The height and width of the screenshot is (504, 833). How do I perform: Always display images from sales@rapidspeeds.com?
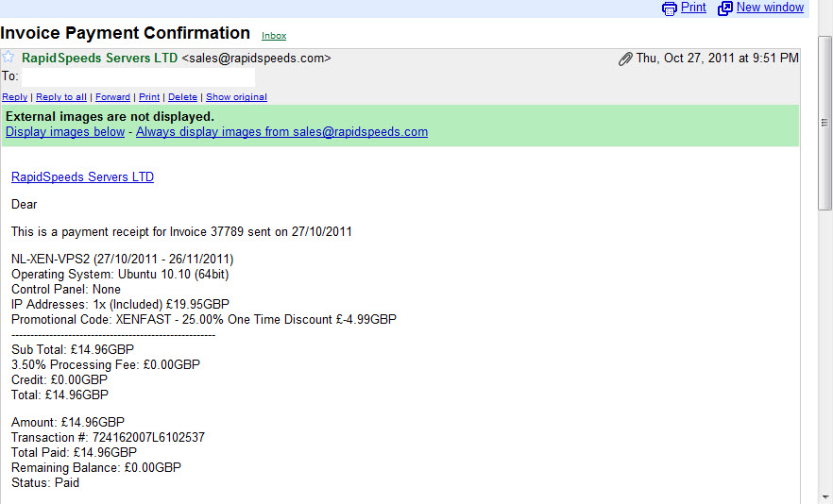[281, 132]
